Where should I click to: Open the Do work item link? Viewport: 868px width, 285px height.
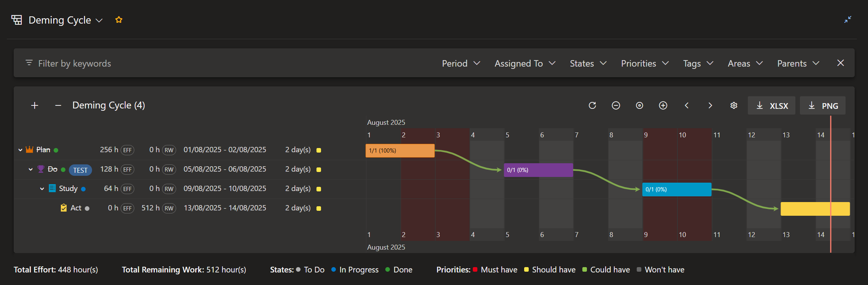coord(52,169)
